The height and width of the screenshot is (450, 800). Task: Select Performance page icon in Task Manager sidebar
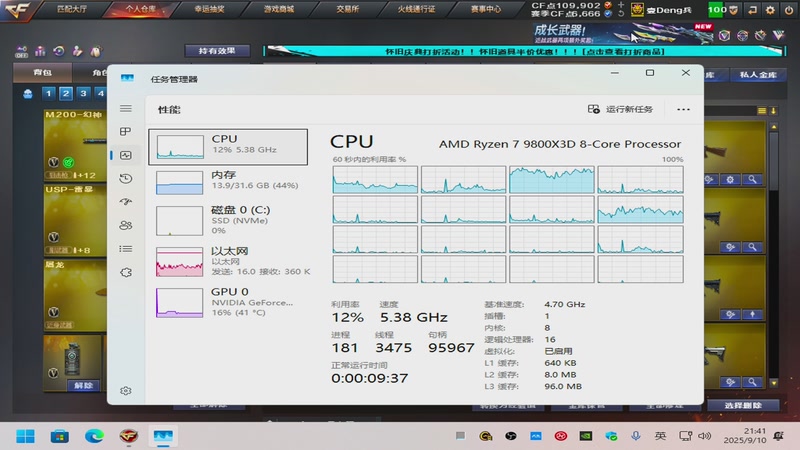click(126, 155)
